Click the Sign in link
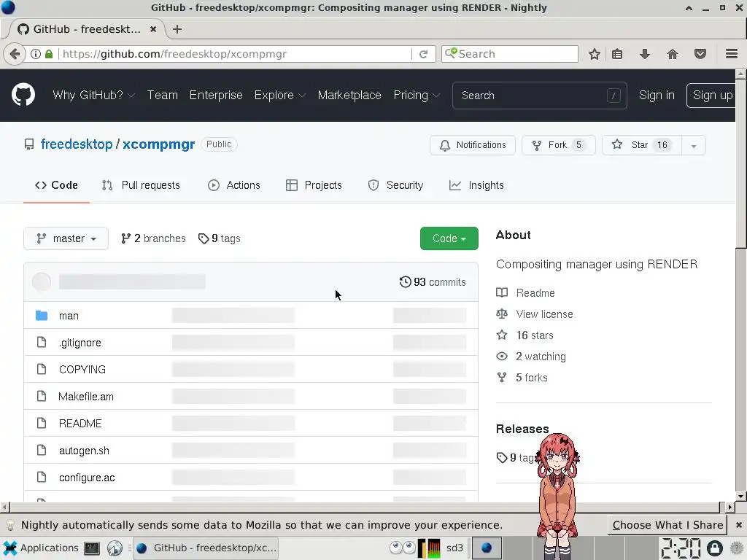 [657, 96]
